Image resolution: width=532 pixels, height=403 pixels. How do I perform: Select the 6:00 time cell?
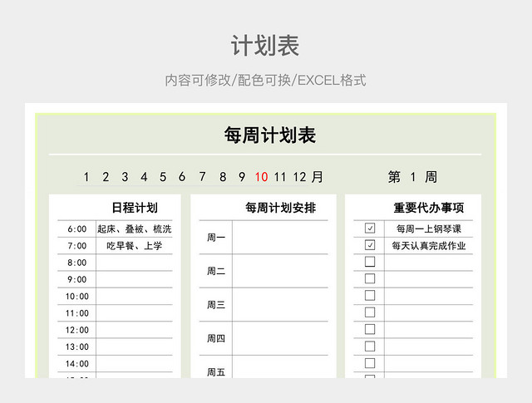(77, 229)
